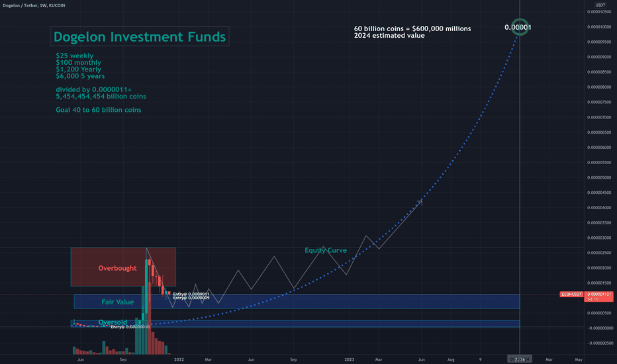Click the arrowhead ending the gray projection line
The width and height of the screenshot is (617, 364).
click(420, 203)
